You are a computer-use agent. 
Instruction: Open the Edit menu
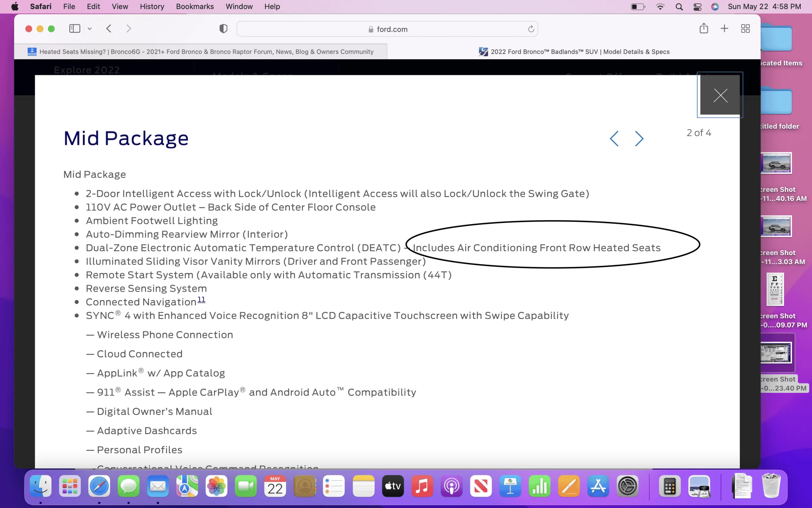point(93,6)
